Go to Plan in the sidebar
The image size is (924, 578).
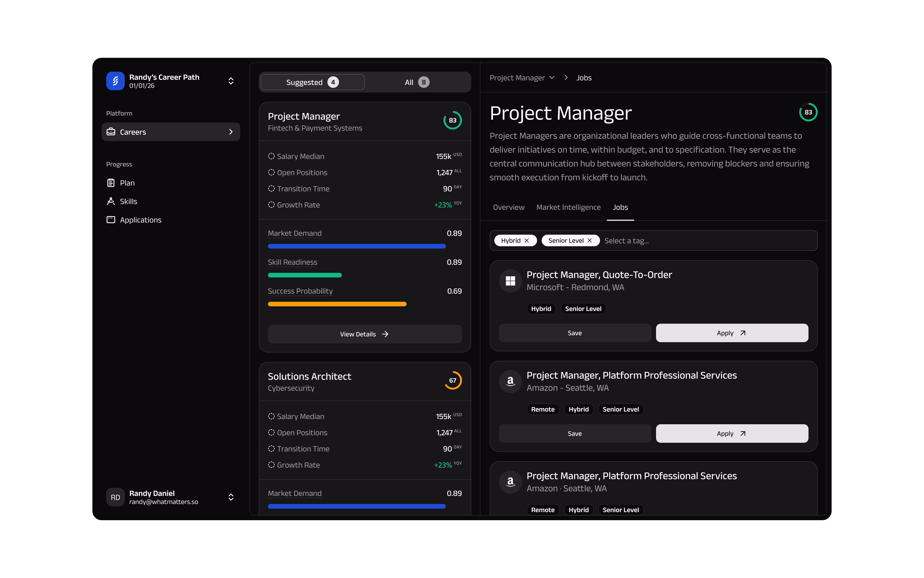pyautogui.click(x=171, y=183)
